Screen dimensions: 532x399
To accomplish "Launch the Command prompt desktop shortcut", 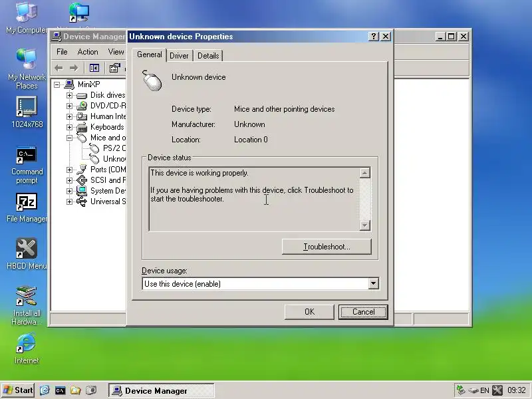I will coord(27,166).
